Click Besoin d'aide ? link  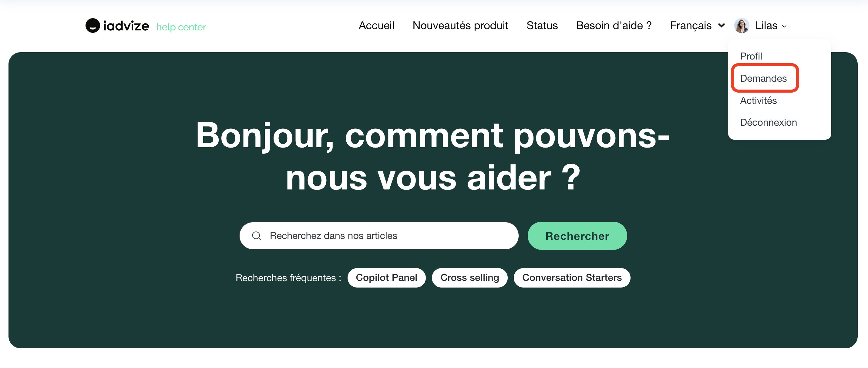point(614,26)
